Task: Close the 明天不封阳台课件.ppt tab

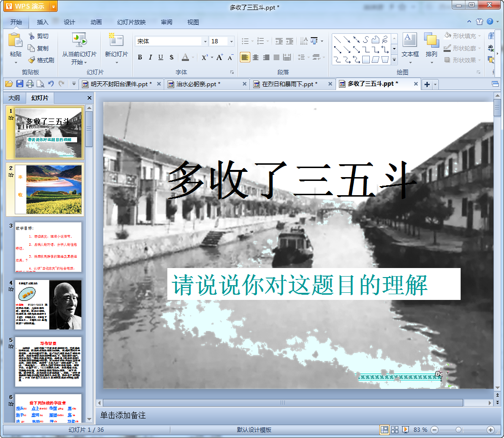Action: (x=159, y=84)
